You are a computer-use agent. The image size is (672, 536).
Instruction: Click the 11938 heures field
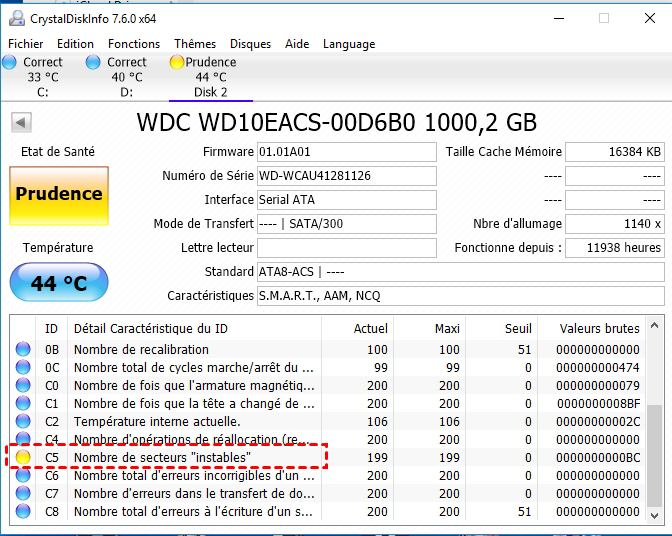(x=615, y=248)
